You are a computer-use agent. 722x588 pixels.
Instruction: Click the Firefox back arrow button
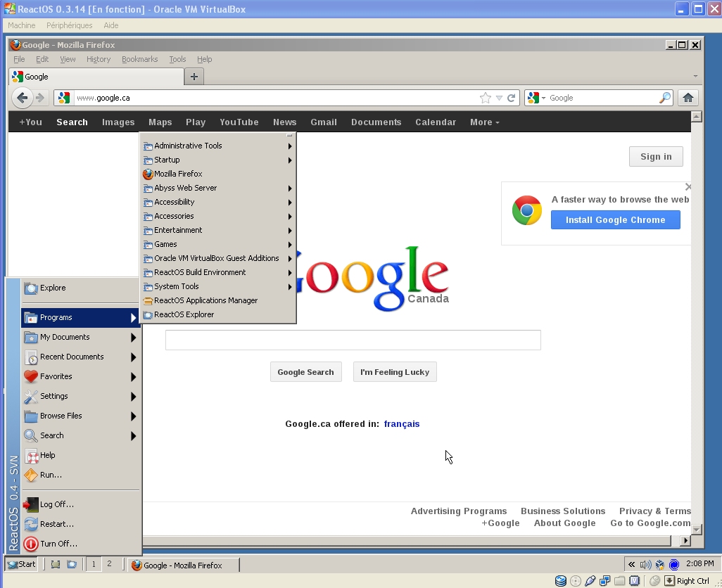point(22,98)
